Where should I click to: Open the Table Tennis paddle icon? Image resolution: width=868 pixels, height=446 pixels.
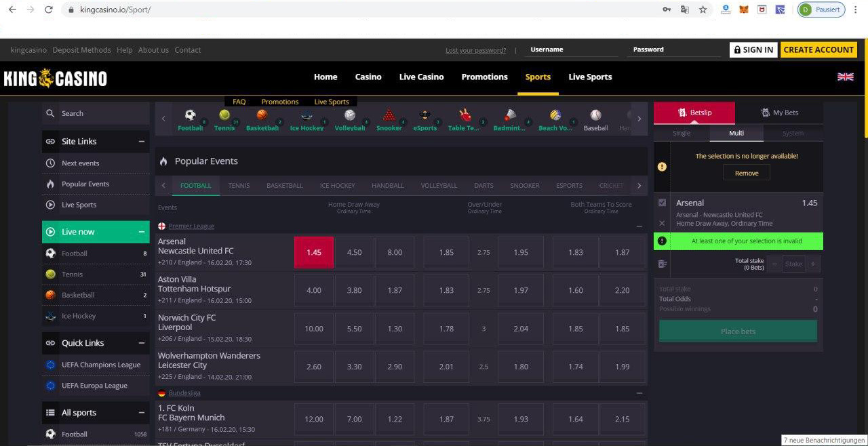pos(465,115)
